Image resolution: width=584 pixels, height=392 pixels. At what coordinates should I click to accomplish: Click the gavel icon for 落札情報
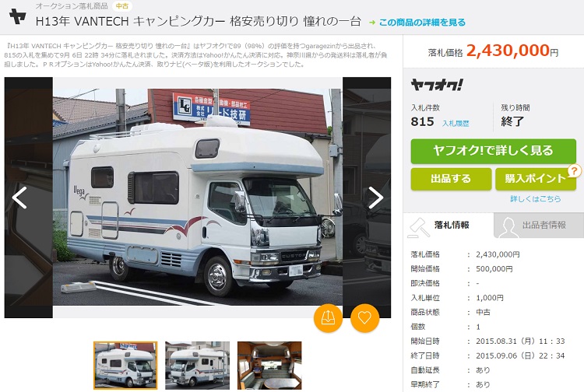tap(419, 227)
